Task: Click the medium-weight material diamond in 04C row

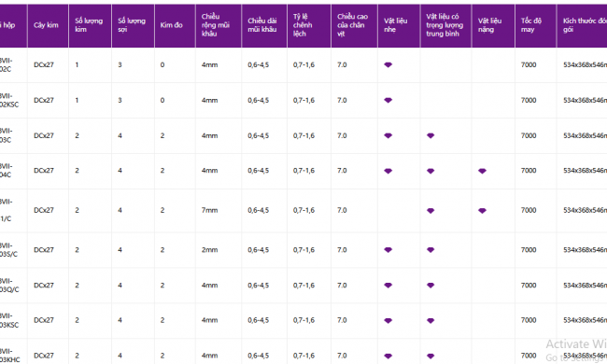Action: (431, 171)
